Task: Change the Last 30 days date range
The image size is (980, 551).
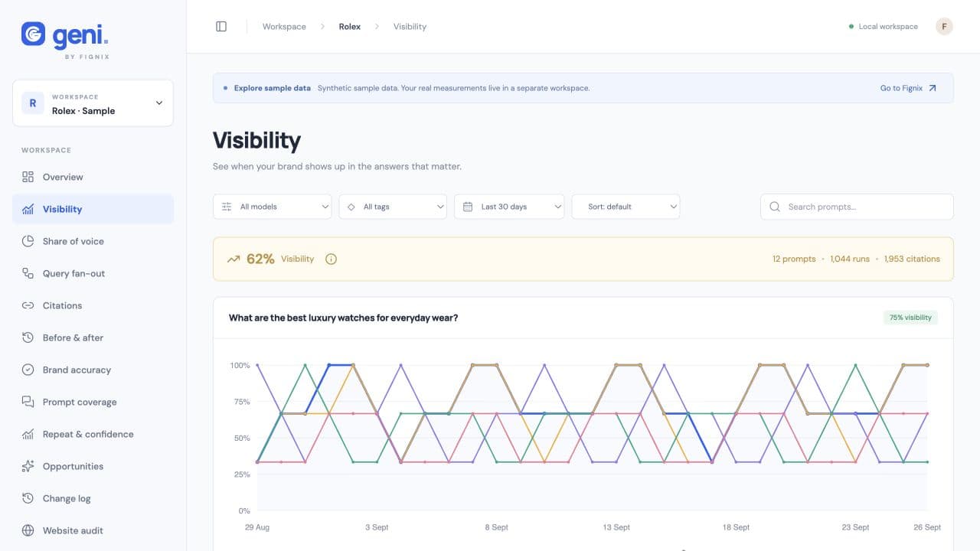Action: (x=509, y=207)
